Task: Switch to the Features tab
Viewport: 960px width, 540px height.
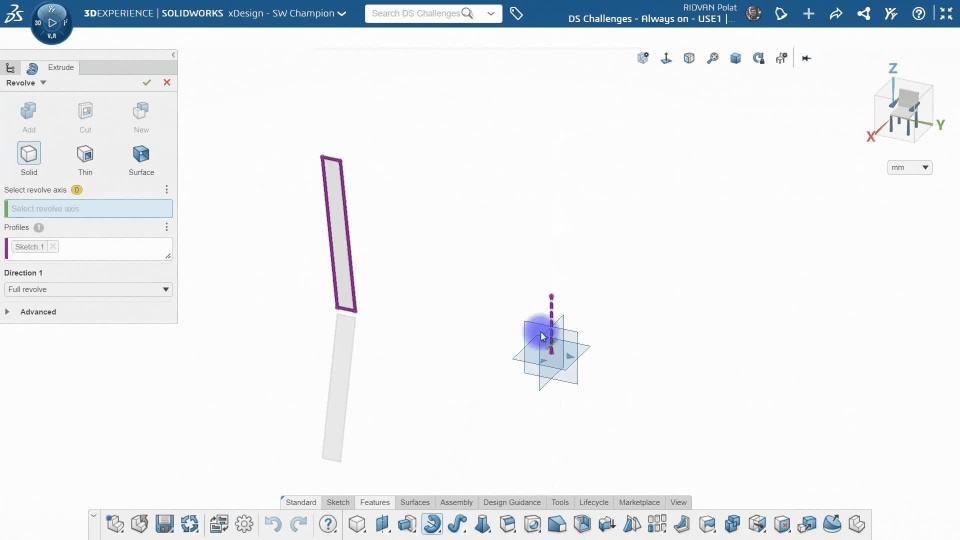Action: (375, 502)
